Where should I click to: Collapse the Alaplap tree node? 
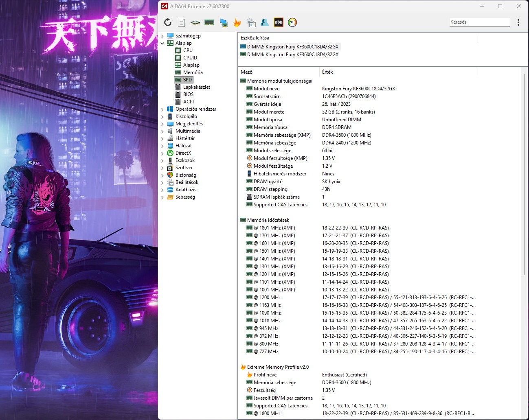point(162,43)
